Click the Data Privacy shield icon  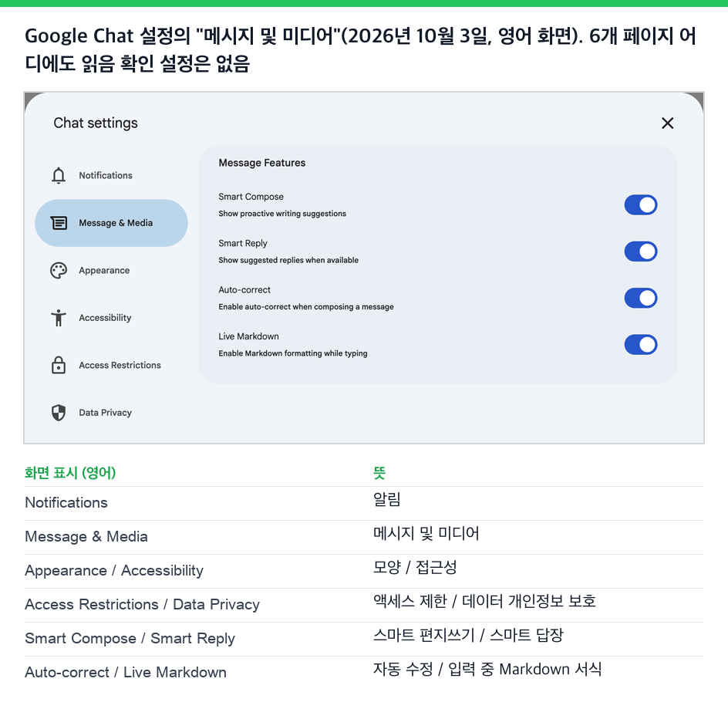point(59,413)
